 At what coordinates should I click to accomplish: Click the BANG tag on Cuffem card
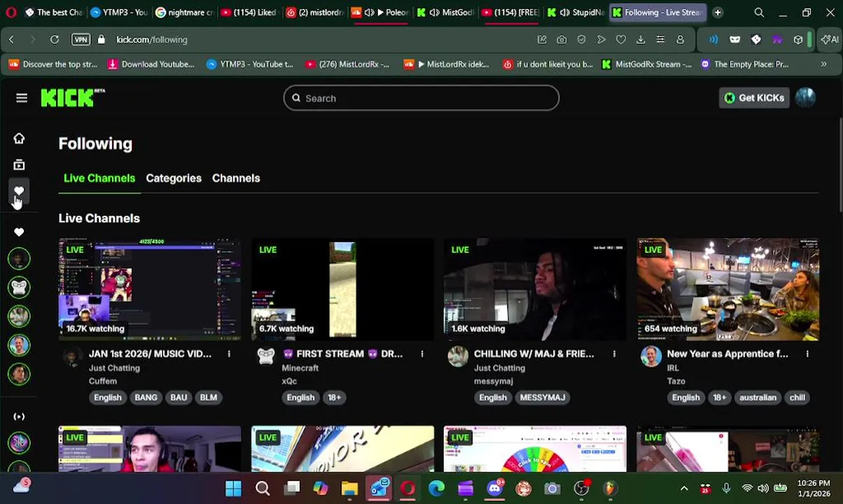[x=146, y=398]
